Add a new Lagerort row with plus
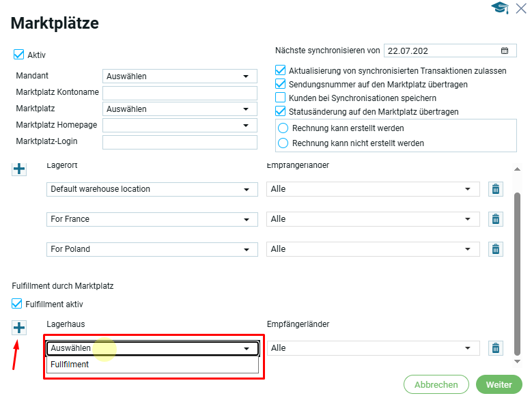This screenshot has height=398, width=532. (19, 169)
